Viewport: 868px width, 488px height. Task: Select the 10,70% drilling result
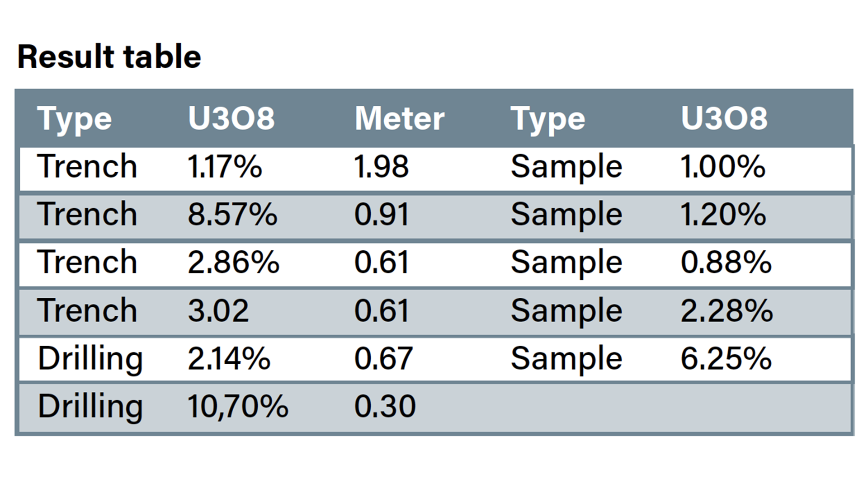(x=237, y=406)
